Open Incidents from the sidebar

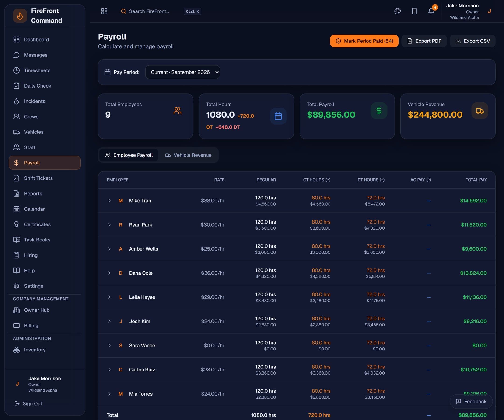pyautogui.click(x=45, y=101)
